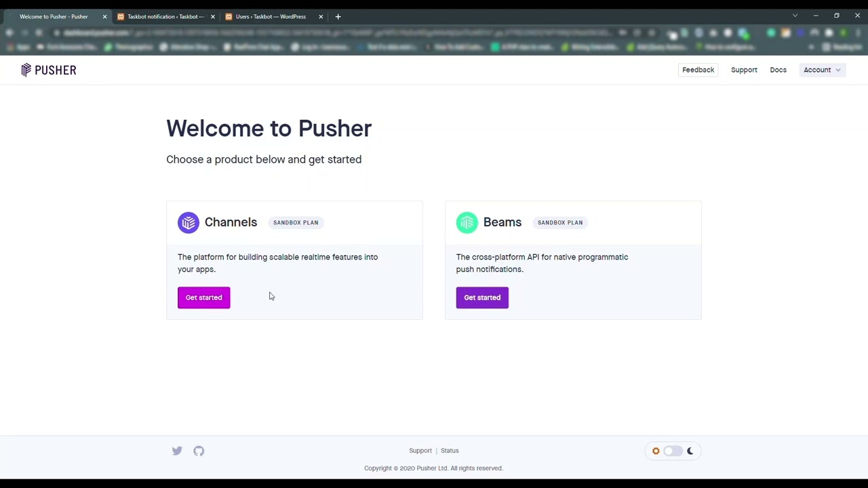
Task: Click Get started for Channels
Action: (x=203, y=298)
